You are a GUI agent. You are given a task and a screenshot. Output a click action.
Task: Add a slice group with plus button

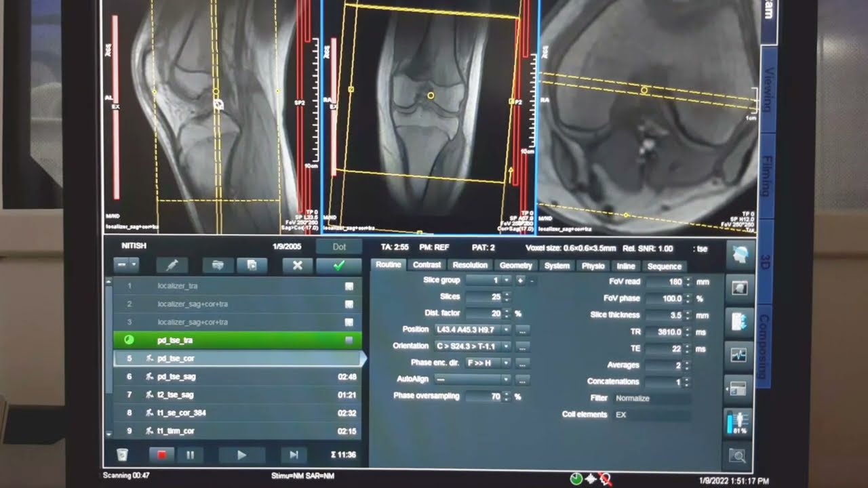click(521, 281)
